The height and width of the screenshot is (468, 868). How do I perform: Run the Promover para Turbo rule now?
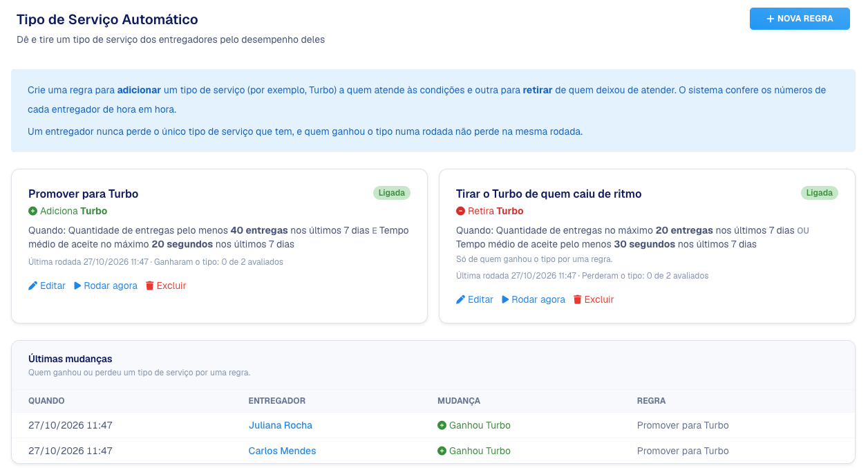106,286
